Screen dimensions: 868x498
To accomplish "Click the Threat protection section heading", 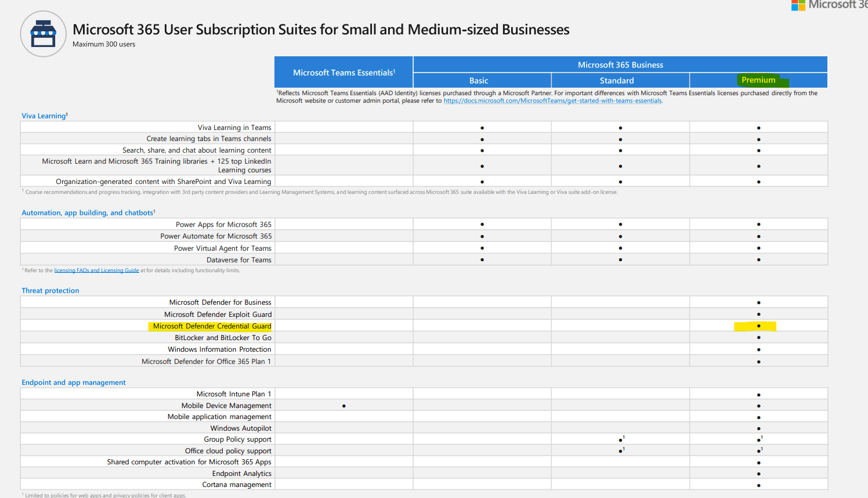I will click(x=50, y=291).
